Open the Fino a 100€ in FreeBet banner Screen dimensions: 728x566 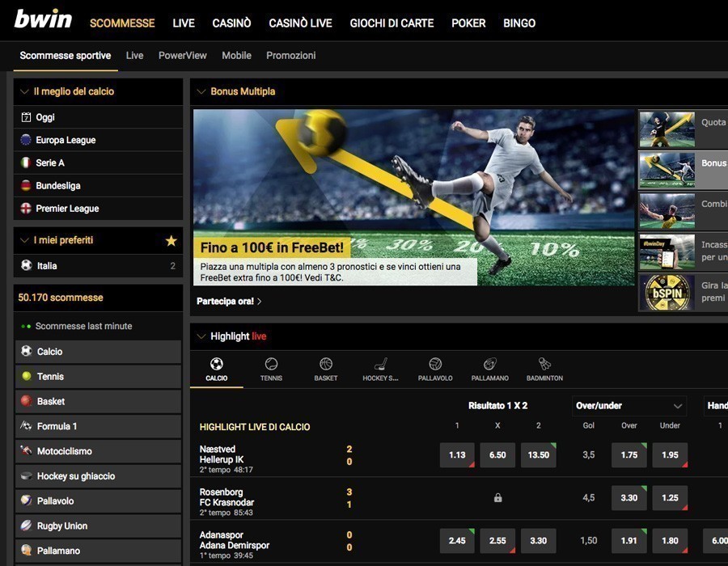[x=413, y=197]
